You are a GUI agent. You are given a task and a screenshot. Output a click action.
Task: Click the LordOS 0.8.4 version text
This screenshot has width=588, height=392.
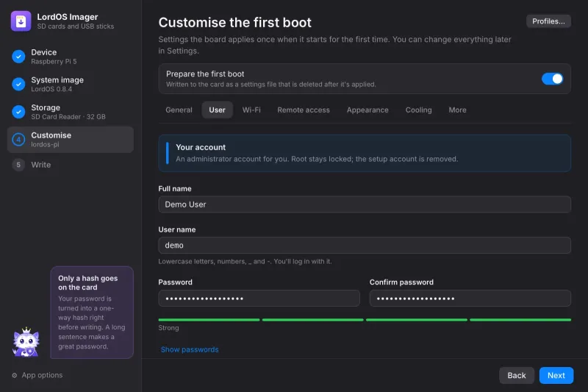click(x=51, y=89)
